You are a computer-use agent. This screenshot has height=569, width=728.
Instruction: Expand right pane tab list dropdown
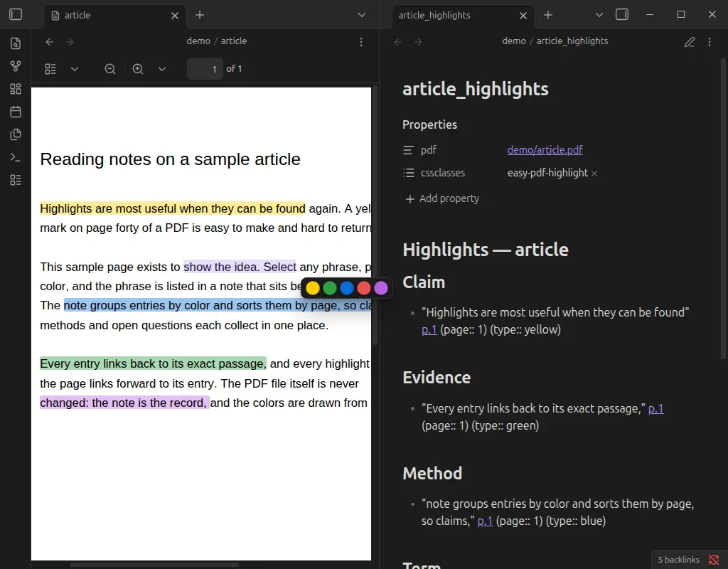[599, 16]
